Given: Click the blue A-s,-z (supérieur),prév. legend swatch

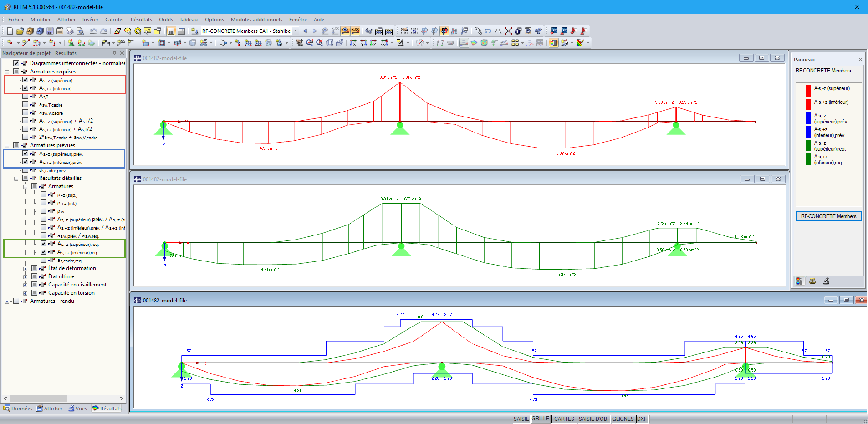Looking at the screenshot, I should point(808,118).
